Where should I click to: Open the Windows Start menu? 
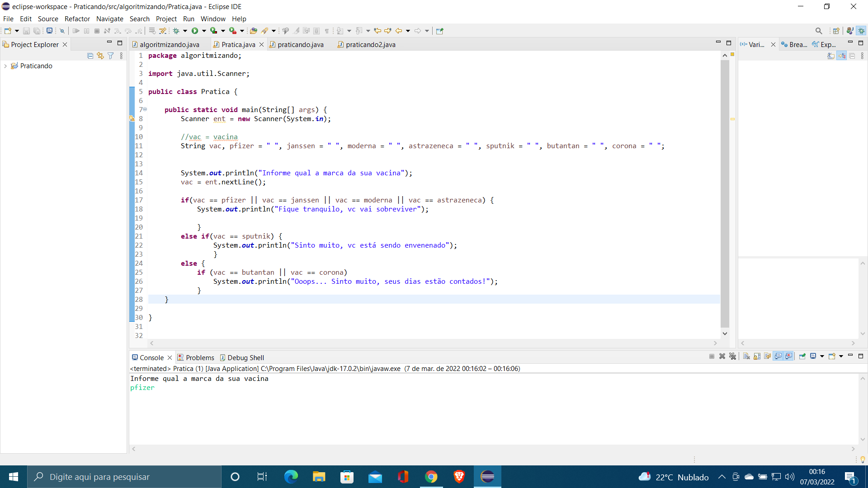coord(14,477)
